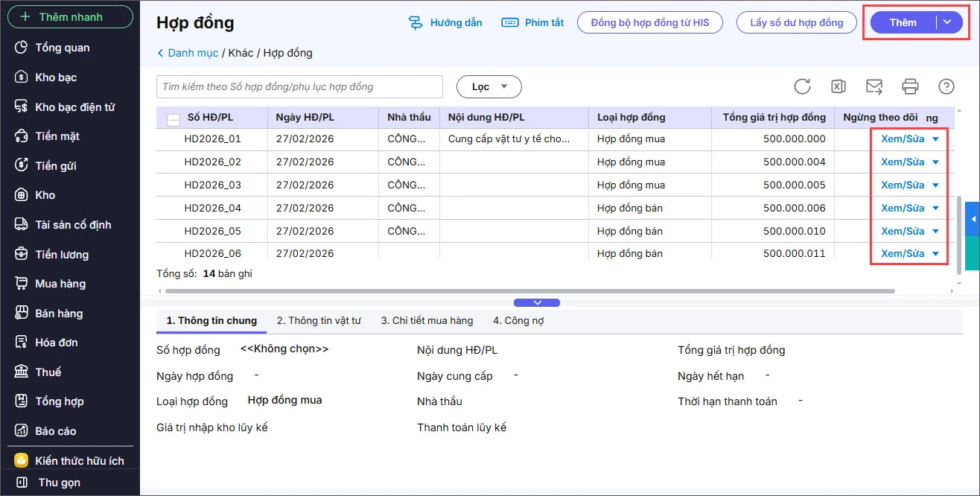Click Xem/Sửa link for HD2026_03
Viewport: 980px width, 496px height.
tap(903, 185)
